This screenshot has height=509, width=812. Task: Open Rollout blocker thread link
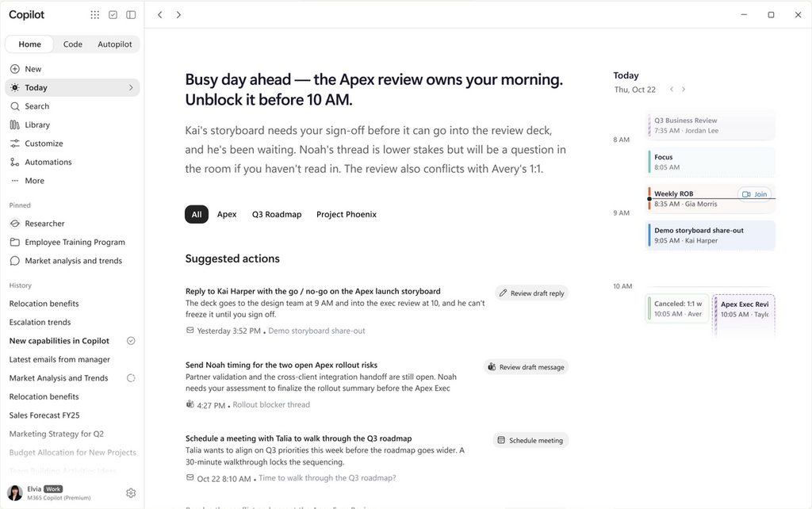pos(271,405)
